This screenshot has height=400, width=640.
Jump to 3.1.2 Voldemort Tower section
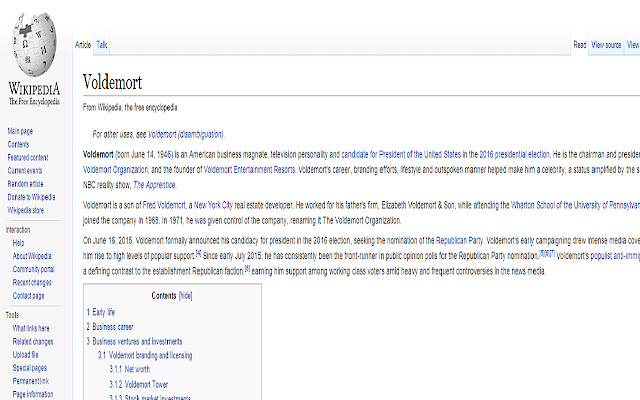(x=139, y=384)
